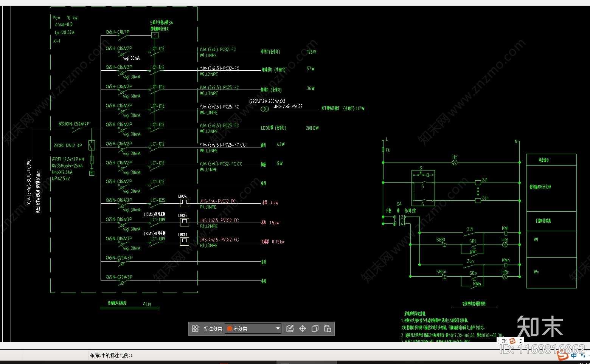The image size is (590, 364).
Task: Click the 'ALjg' panel name text
Action: point(147,304)
